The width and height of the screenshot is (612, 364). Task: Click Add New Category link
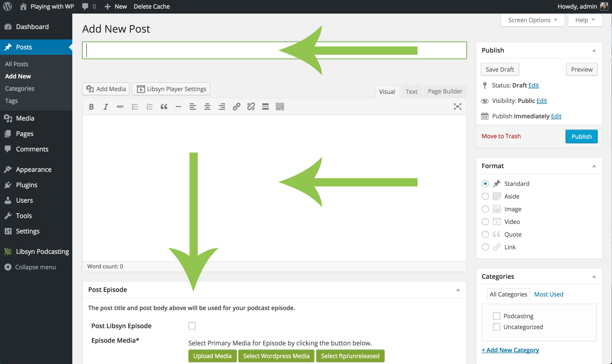tap(510, 350)
